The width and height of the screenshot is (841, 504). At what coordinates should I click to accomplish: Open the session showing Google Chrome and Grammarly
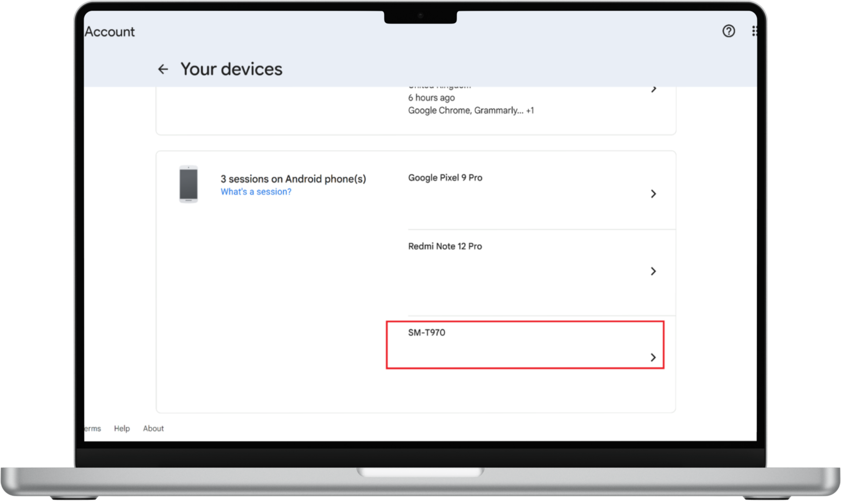point(654,89)
